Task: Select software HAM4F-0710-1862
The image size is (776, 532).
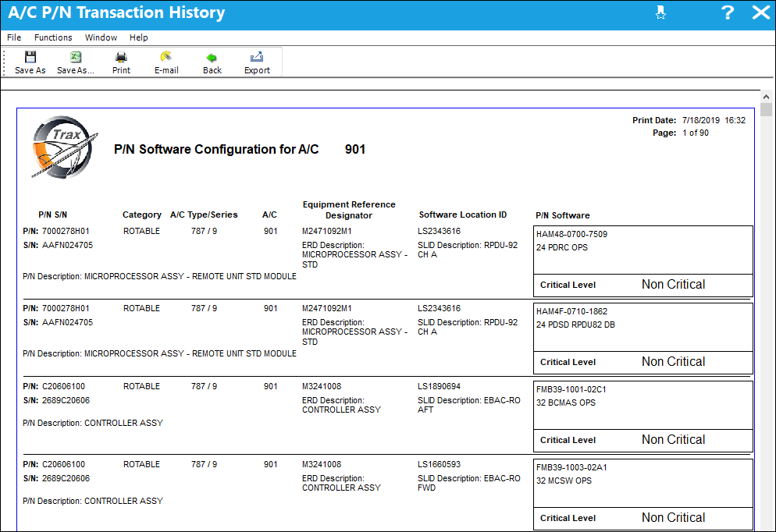Action: click(x=571, y=311)
